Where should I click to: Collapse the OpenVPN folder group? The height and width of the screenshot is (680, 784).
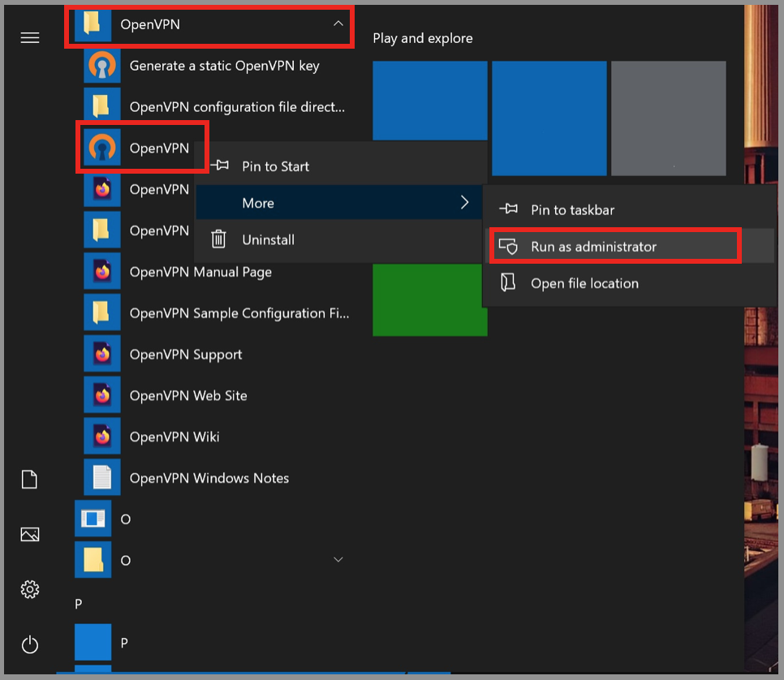(338, 24)
